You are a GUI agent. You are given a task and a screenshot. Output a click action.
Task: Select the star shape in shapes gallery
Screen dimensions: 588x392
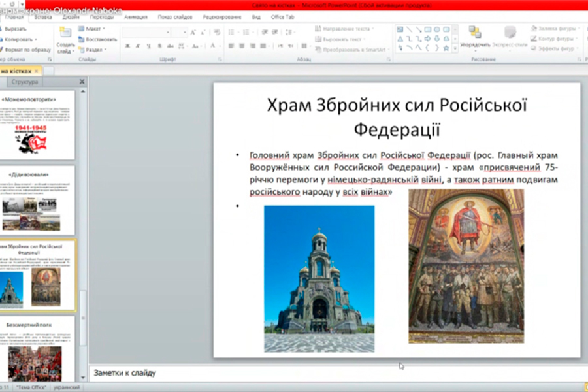pos(446,48)
